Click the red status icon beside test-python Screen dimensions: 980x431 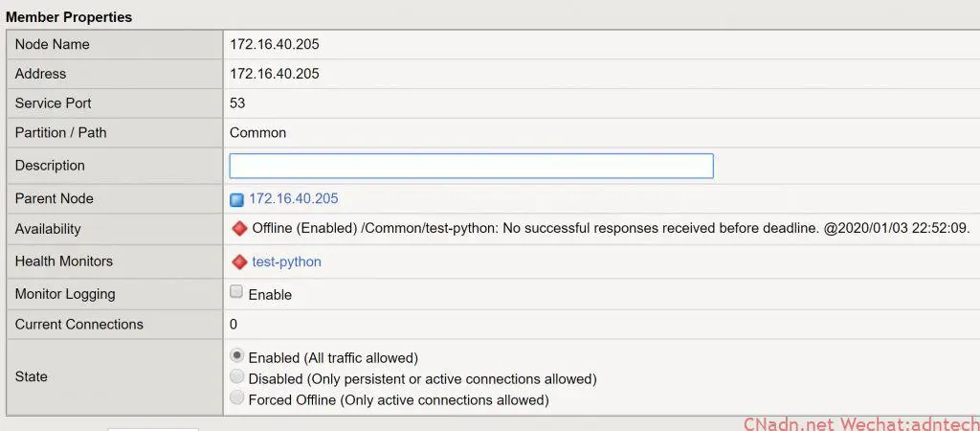tap(239, 261)
